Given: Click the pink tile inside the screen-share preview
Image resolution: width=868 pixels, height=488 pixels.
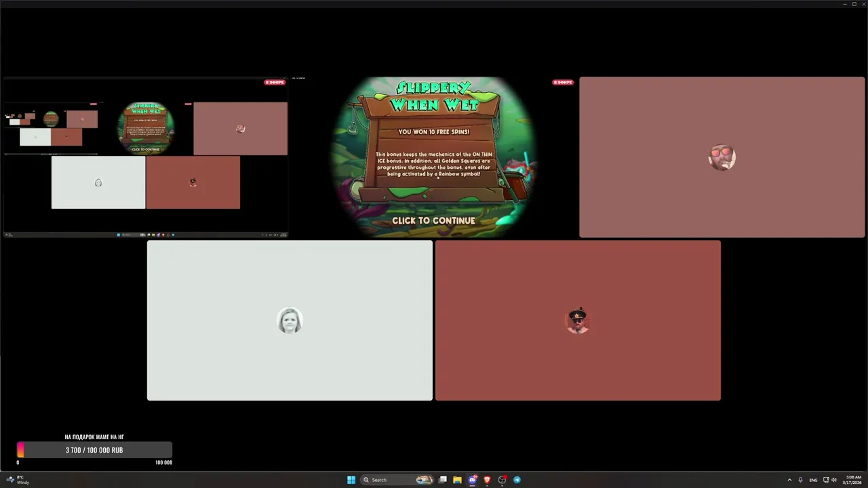Looking at the screenshot, I should [x=240, y=129].
